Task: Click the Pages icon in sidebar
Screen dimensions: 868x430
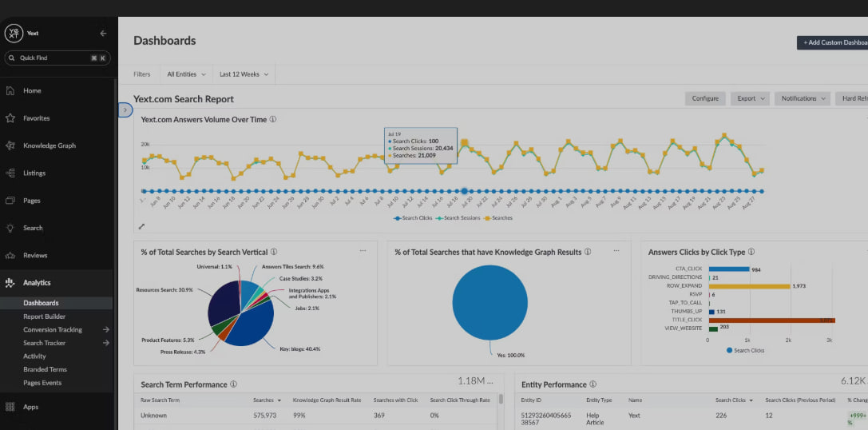Action: [x=10, y=201]
